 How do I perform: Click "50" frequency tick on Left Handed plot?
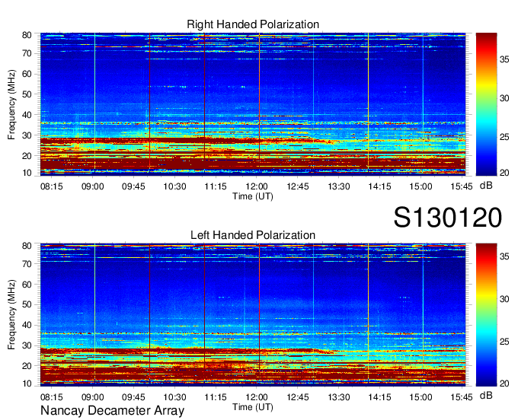(x=27, y=305)
